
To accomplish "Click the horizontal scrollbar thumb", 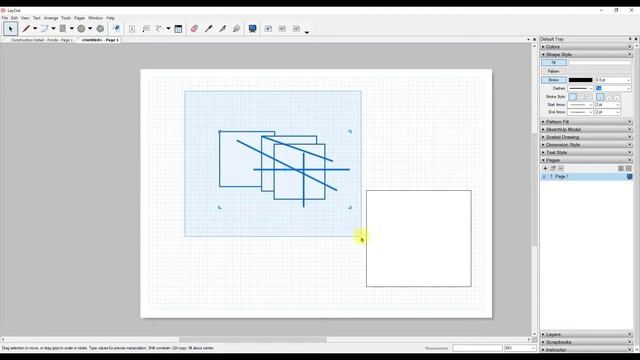I will pos(253,340).
